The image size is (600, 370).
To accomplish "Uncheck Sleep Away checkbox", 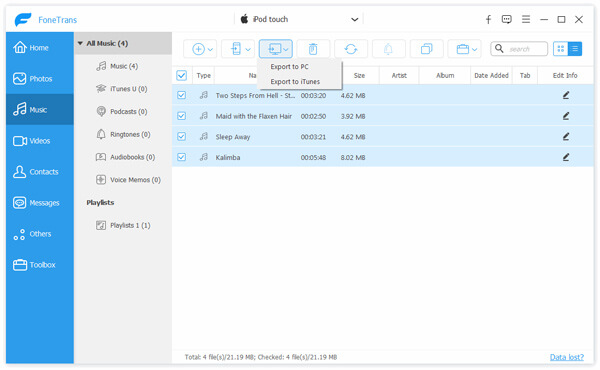I will (x=181, y=137).
